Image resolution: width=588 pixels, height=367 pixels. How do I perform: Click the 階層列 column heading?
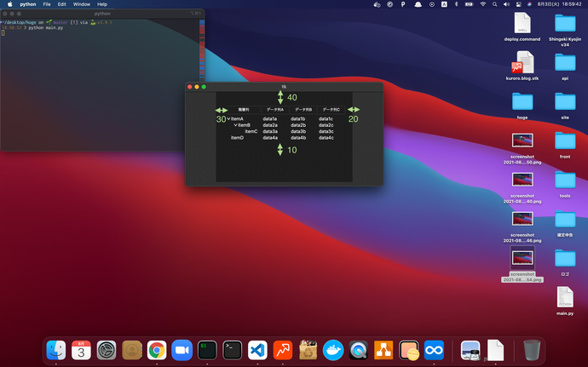click(244, 110)
